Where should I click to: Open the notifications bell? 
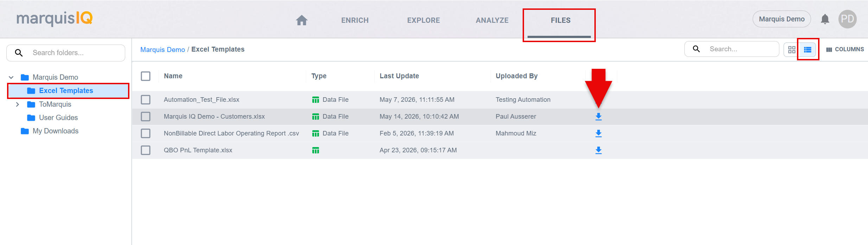coord(825,19)
